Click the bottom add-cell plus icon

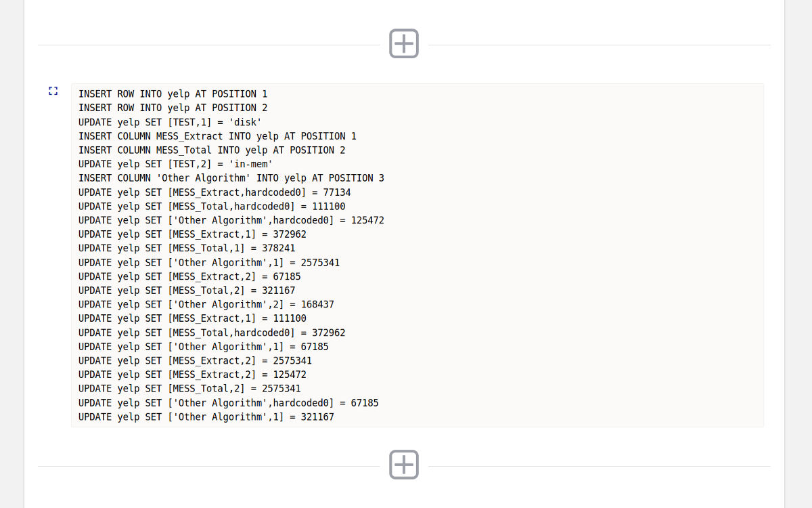click(404, 465)
